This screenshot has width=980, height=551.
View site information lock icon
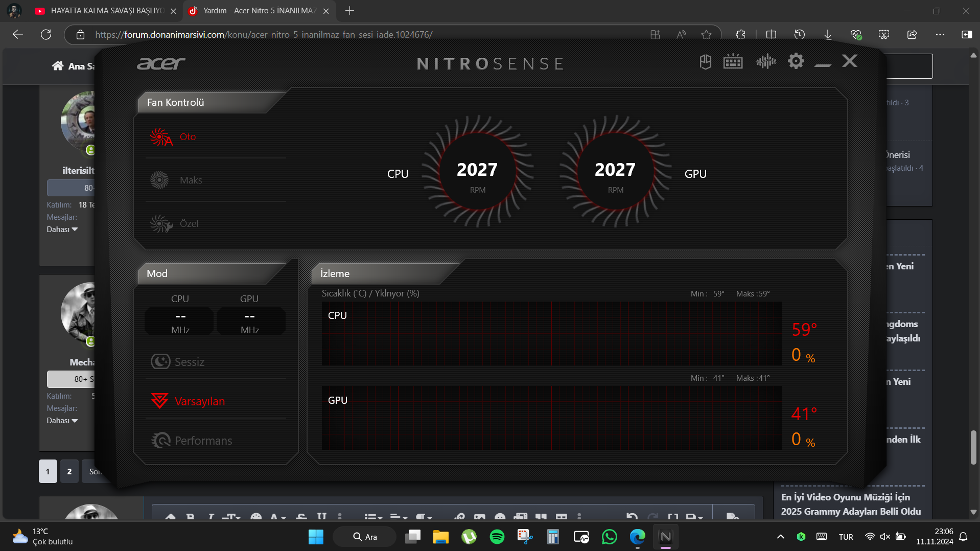coord(80,35)
